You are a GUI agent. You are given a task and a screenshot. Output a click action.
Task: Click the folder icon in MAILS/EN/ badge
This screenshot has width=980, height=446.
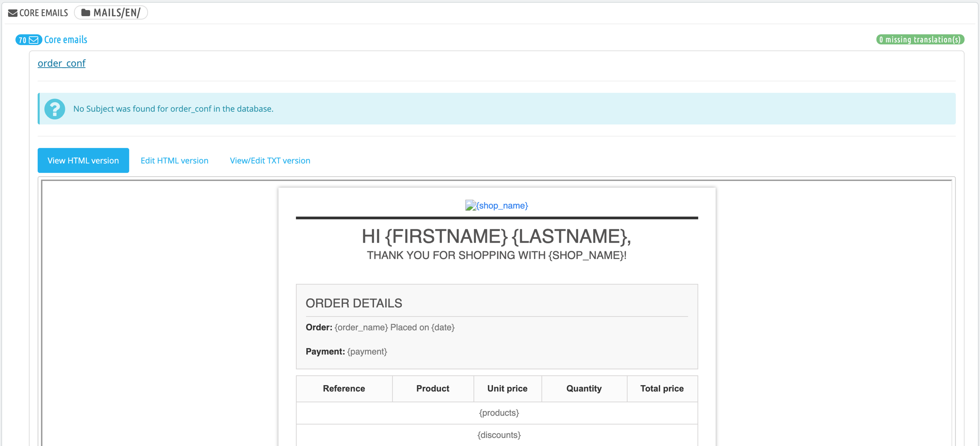[85, 13]
